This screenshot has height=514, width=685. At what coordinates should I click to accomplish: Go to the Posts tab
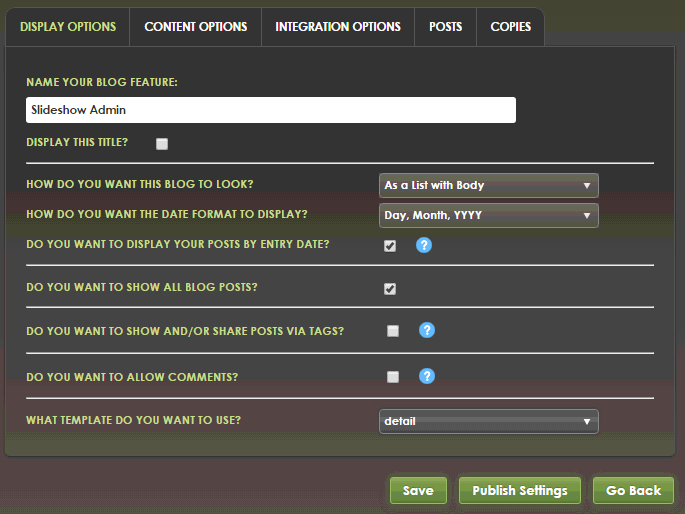(x=445, y=27)
